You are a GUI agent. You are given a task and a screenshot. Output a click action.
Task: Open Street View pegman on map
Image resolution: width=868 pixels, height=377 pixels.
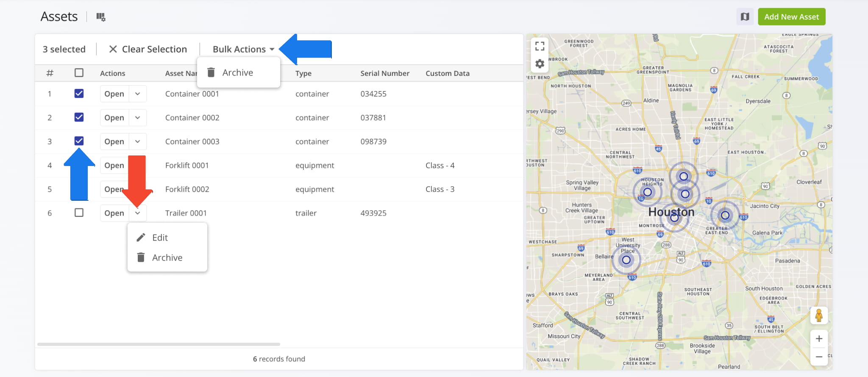point(818,316)
